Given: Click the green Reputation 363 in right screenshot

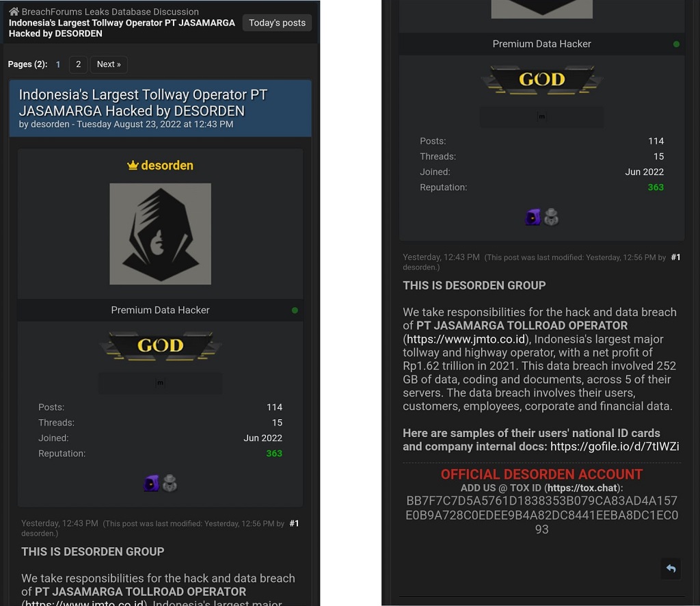Looking at the screenshot, I should 656,187.
